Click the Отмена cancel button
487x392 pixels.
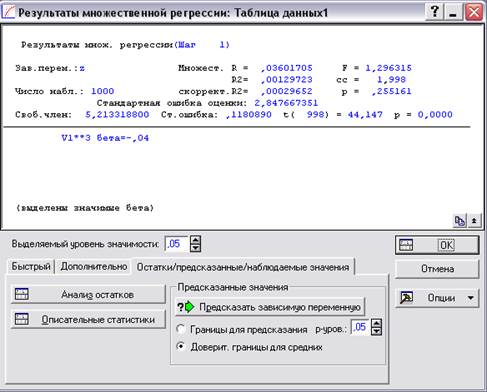(437, 269)
